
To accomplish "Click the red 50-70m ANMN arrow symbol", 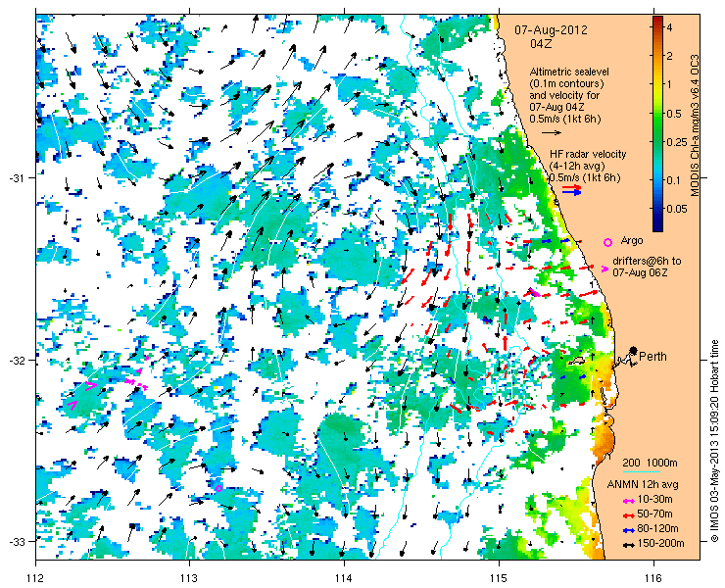I will (628, 514).
